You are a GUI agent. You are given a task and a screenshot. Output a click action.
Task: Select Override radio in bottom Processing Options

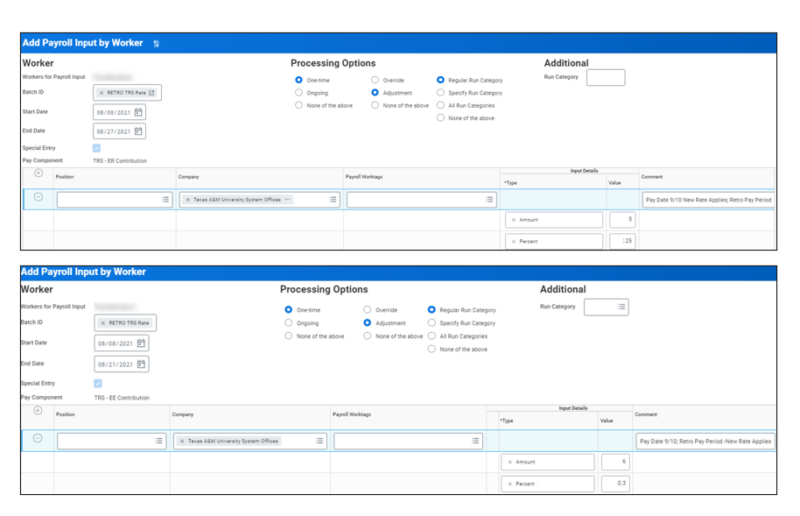(x=367, y=310)
